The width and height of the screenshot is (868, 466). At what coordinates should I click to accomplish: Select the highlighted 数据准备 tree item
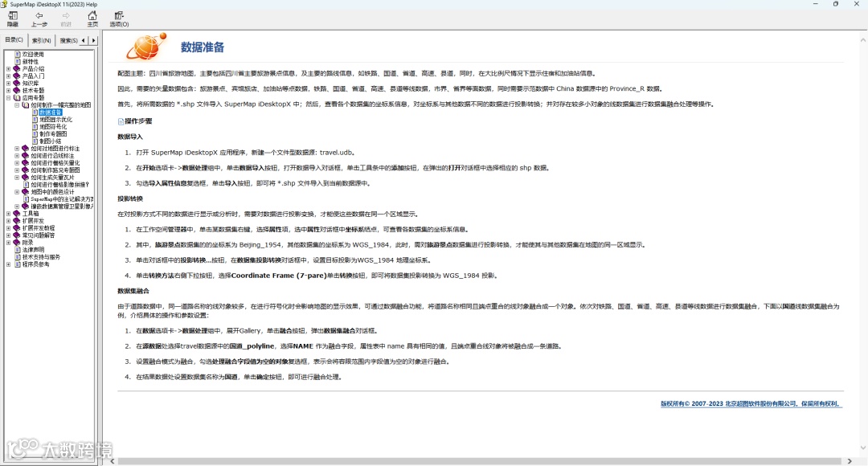pyautogui.click(x=51, y=112)
